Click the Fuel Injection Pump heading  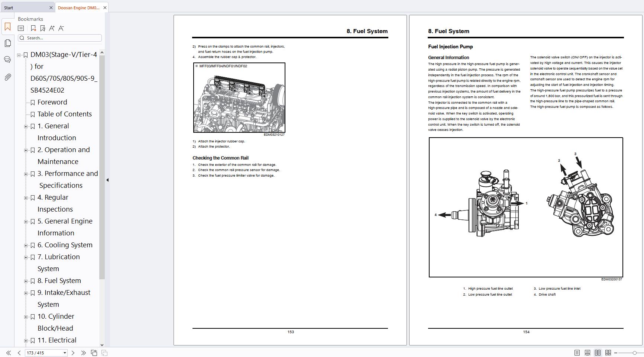(x=450, y=46)
